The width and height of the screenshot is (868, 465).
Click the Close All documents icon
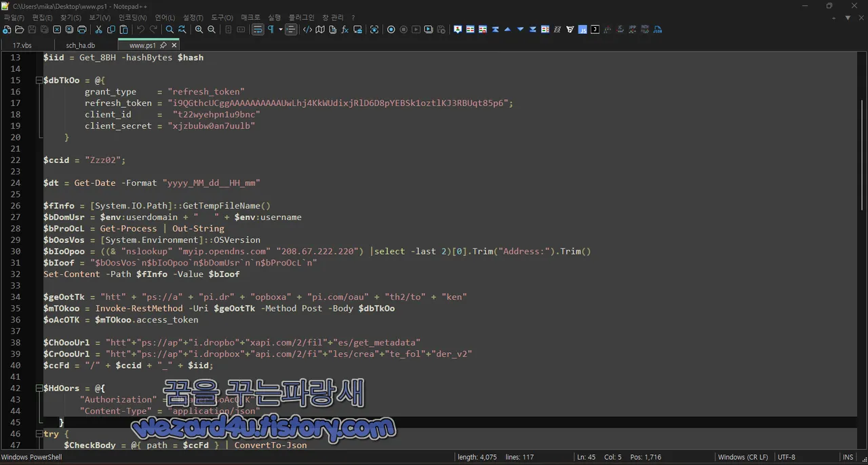(69, 30)
